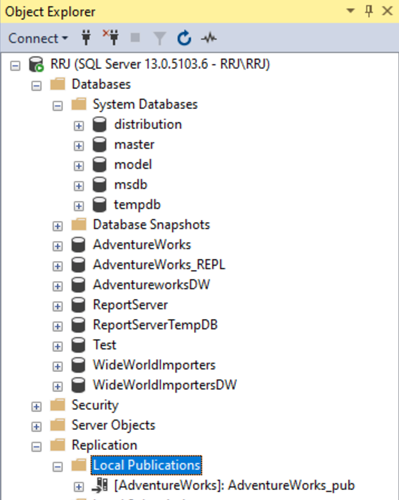This screenshot has height=500, width=399.
Task: Expand the master database node
Action: [79, 146]
